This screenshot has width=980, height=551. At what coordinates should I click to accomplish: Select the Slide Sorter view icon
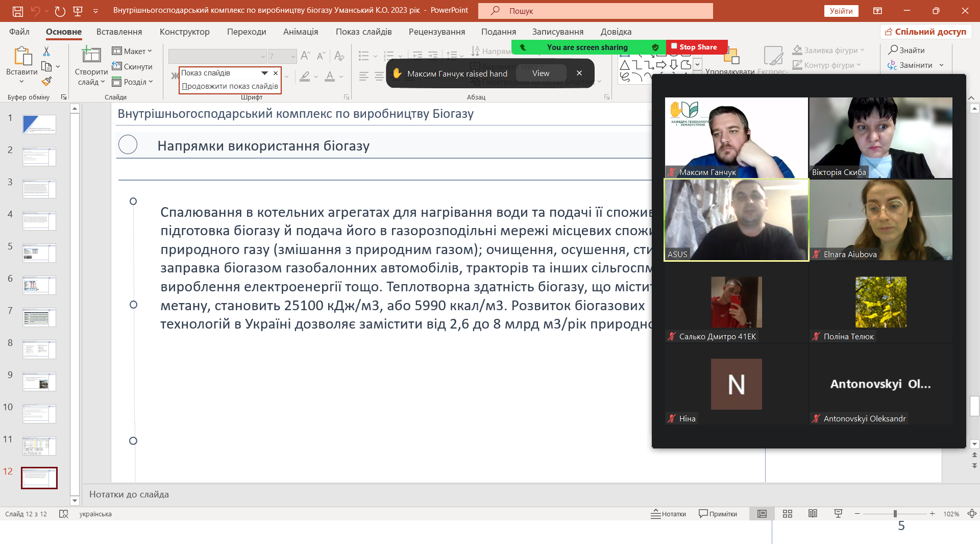coord(788,514)
